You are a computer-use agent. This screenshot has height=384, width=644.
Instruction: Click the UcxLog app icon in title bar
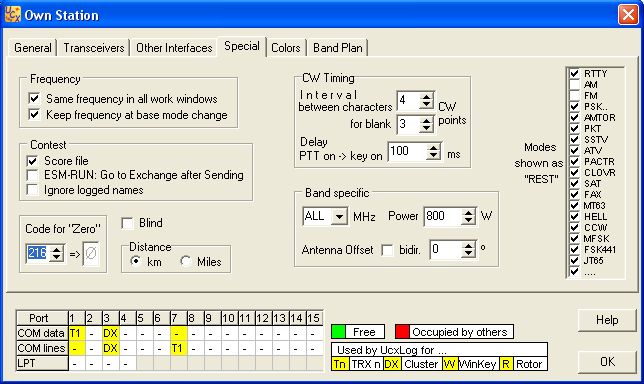[12, 15]
